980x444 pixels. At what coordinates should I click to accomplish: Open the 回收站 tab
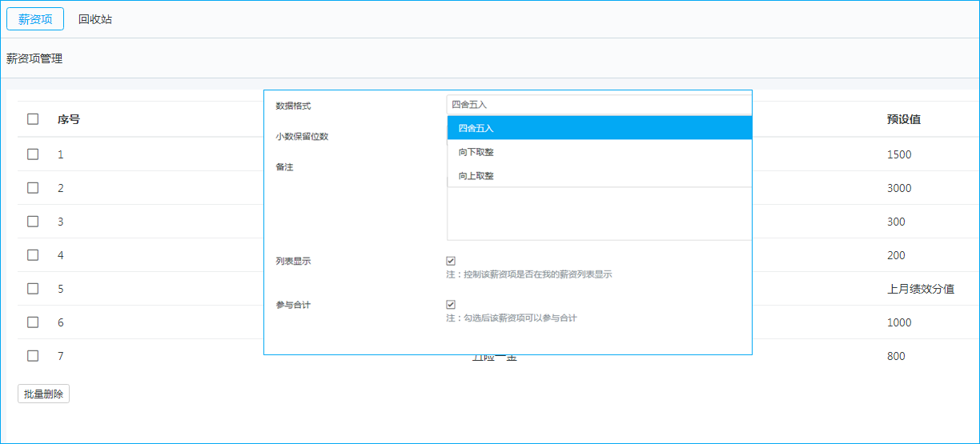click(95, 19)
